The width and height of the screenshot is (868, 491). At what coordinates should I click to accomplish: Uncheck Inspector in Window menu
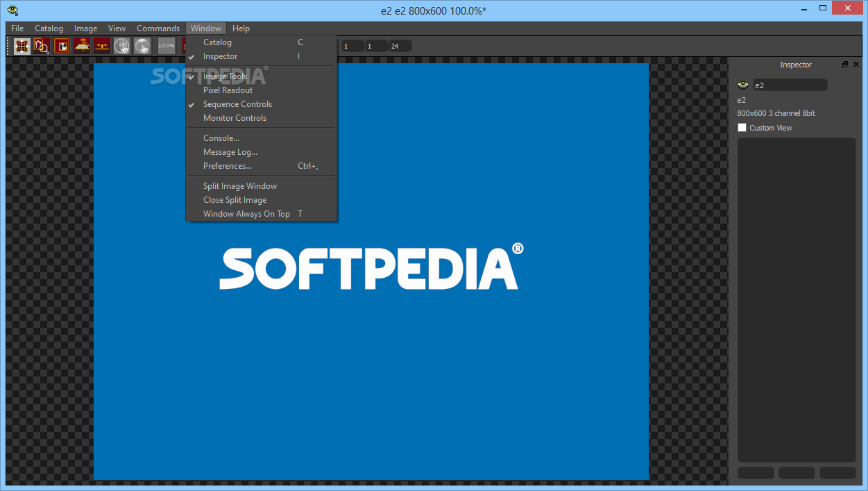pos(261,56)
